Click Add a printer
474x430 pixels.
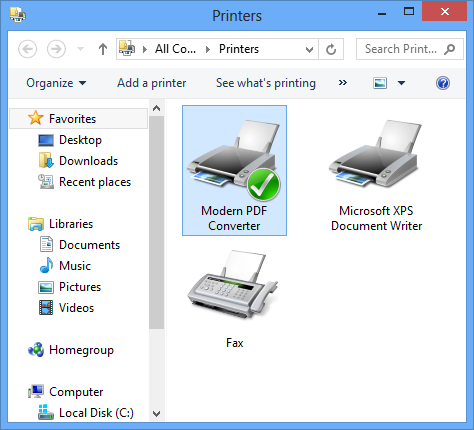[x=151, y=83]
